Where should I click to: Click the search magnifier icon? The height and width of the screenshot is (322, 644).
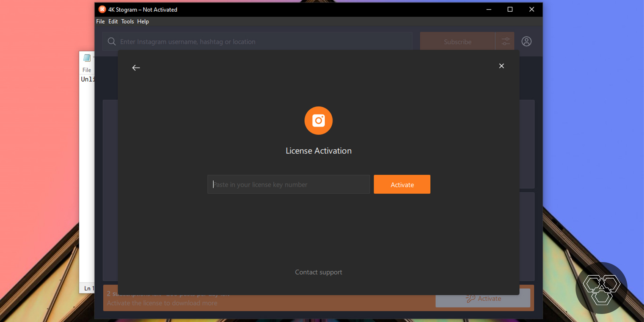pos(112,41)
